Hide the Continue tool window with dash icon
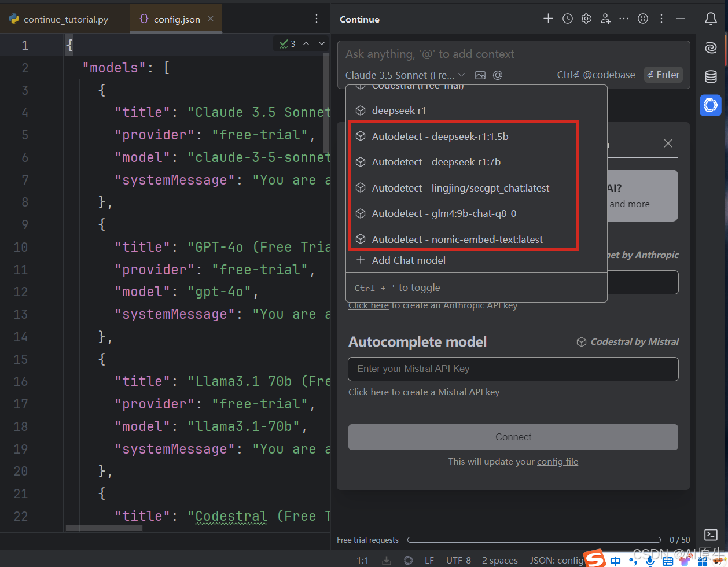This screenshot has height=567, width=728. (681, 19)
